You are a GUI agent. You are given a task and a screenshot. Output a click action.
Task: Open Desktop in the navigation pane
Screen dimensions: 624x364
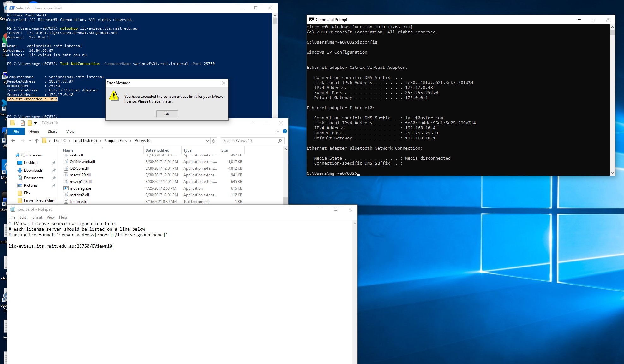[x=31, y=163]
